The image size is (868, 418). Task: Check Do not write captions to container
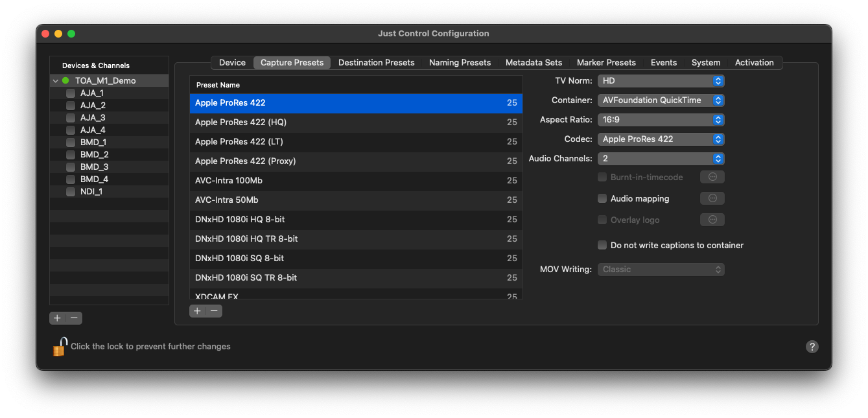[602, 245]
